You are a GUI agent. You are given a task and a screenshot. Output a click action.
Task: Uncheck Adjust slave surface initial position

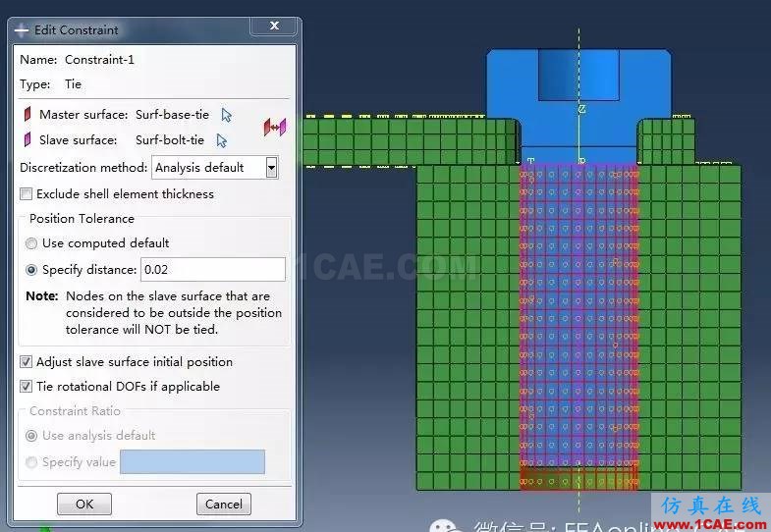[27, 362]
